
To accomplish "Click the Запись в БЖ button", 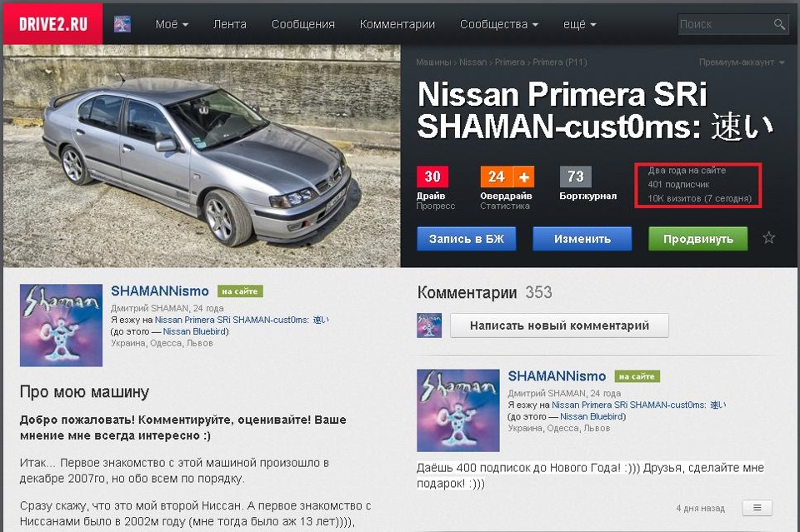I will 467,238.
